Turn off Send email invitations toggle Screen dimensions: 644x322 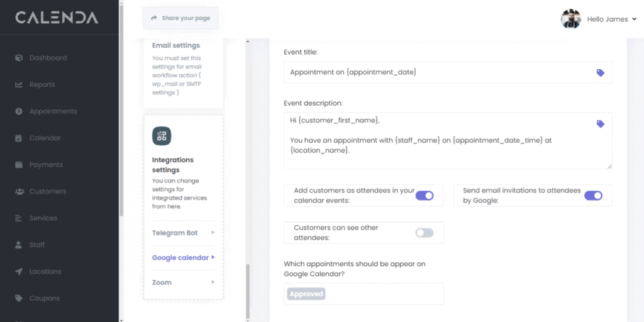593,196
